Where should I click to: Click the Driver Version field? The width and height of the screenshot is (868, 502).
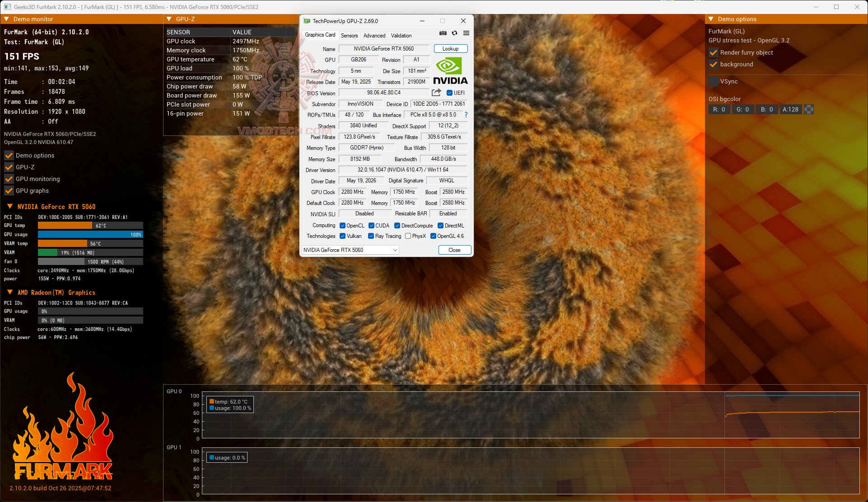tap(403, 170)
